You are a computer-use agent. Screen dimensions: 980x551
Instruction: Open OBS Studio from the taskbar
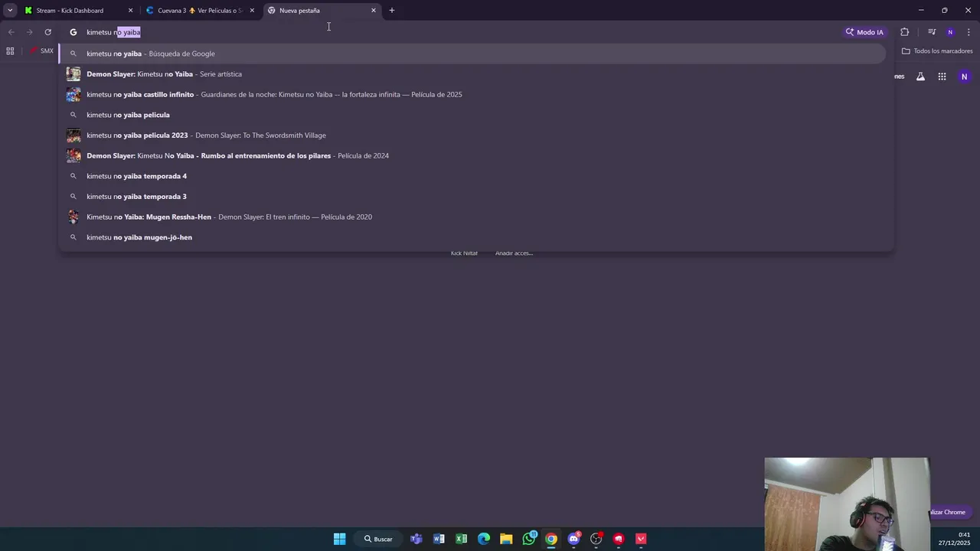pyautogui.click(x=596, y=539)
